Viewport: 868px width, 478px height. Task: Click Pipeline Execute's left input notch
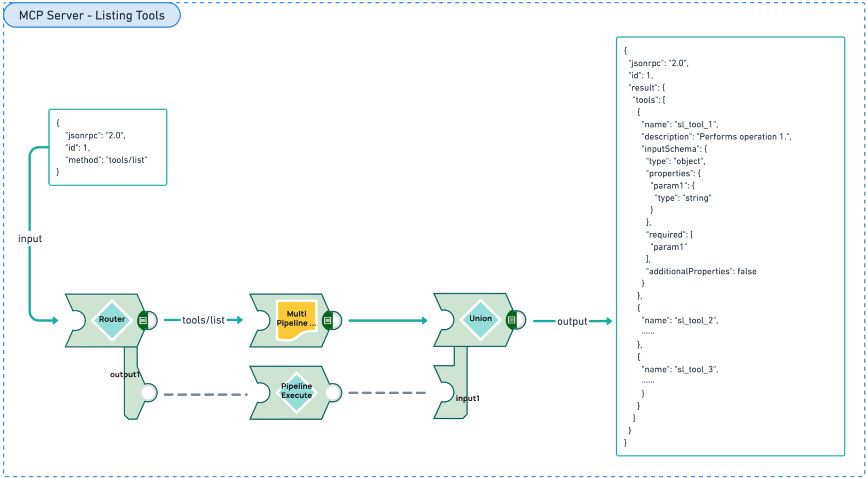(x=262, y=393)
